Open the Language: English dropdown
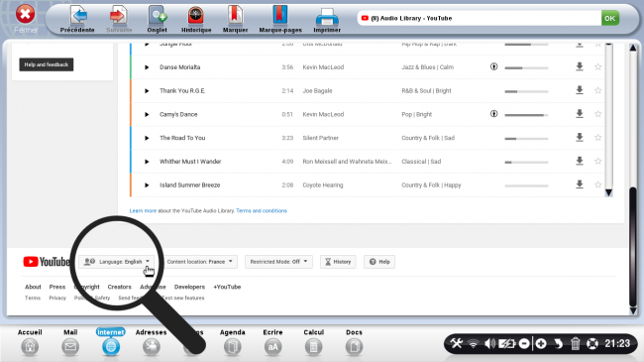 (x=117, y=262)
